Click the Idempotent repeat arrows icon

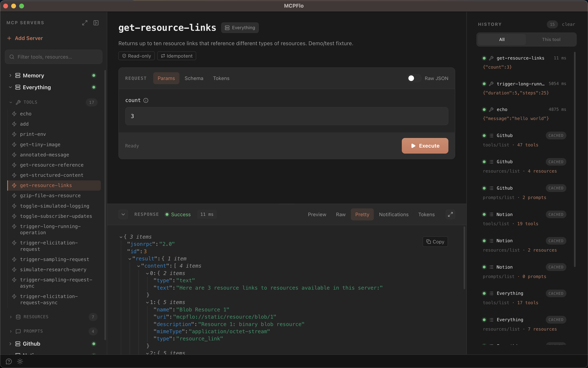coord(163,56)
